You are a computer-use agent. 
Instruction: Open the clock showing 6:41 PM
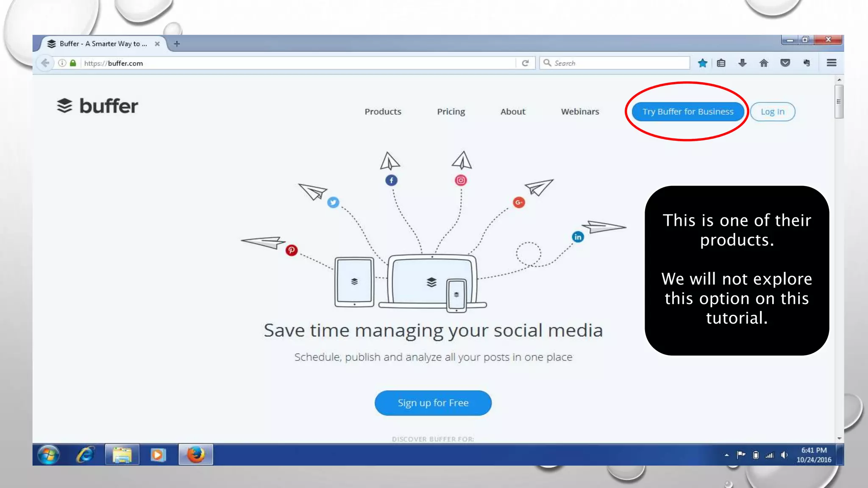(x=814, y=455)
